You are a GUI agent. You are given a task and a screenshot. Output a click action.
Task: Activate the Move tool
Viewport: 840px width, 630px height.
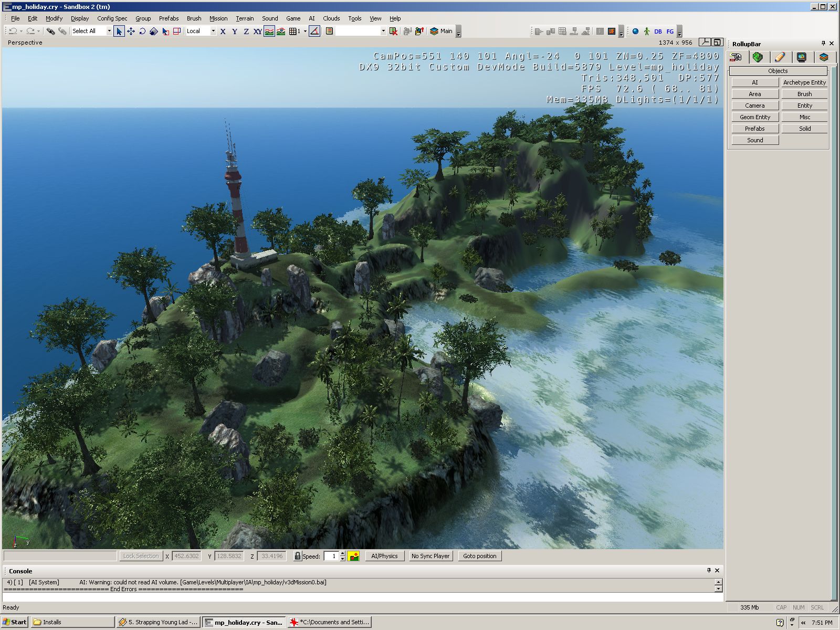[131, 31]
